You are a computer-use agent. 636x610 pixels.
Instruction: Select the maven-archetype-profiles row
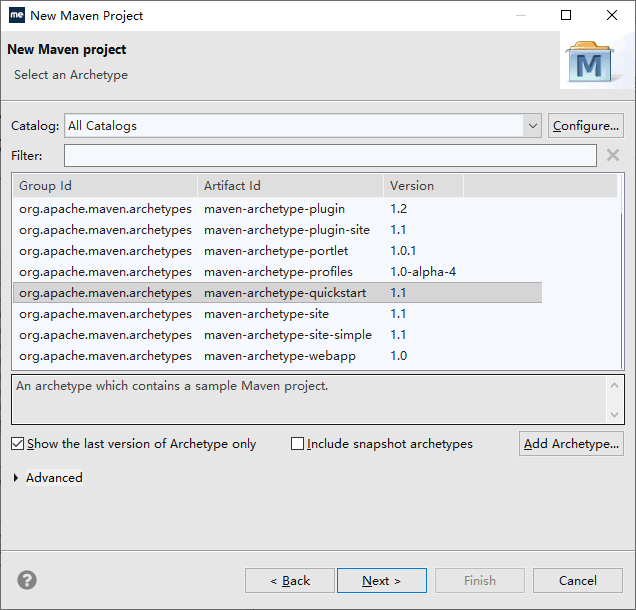277,272
